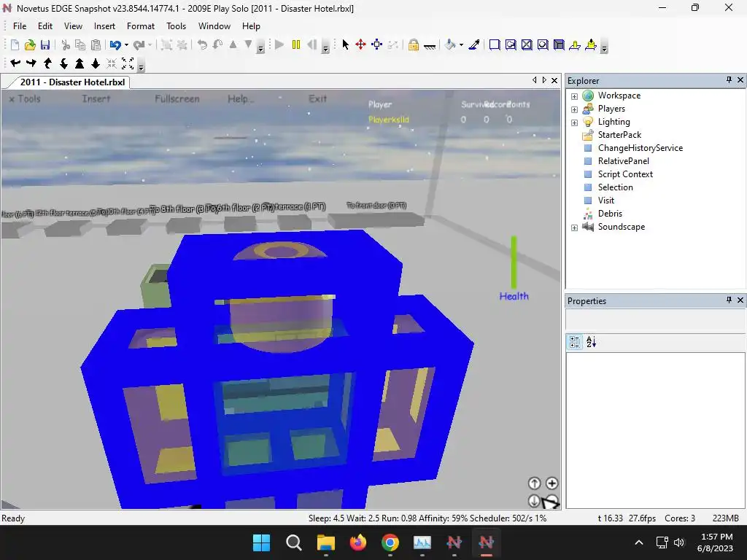Click the New file icon
The height and width of the screenshot is (560, 747).
point(15,44)
